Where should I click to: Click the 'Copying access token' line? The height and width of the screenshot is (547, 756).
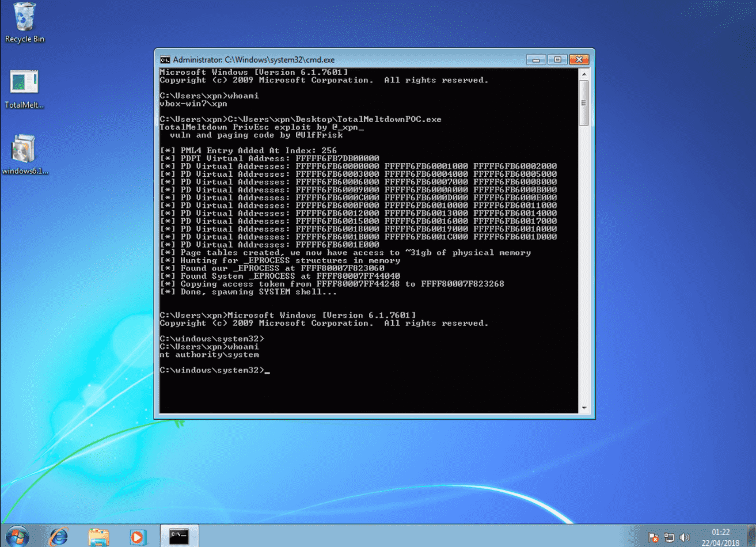332,284
